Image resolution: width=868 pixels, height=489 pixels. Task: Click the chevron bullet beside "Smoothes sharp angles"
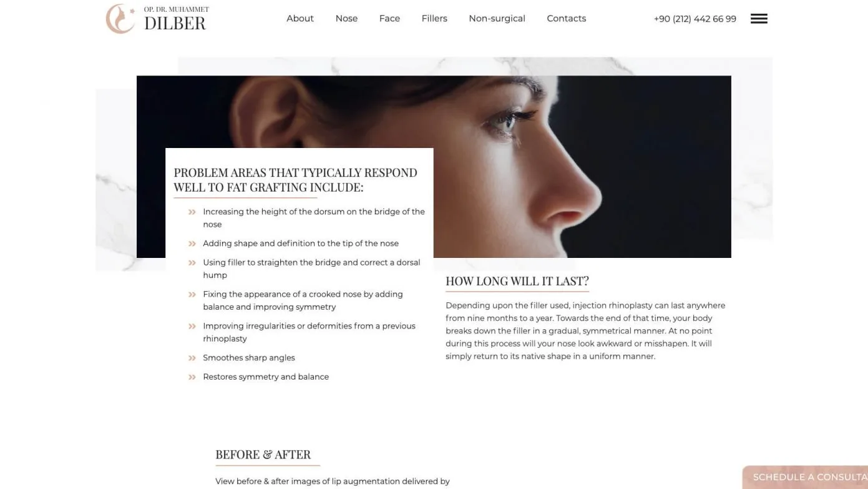coord(192,358)
